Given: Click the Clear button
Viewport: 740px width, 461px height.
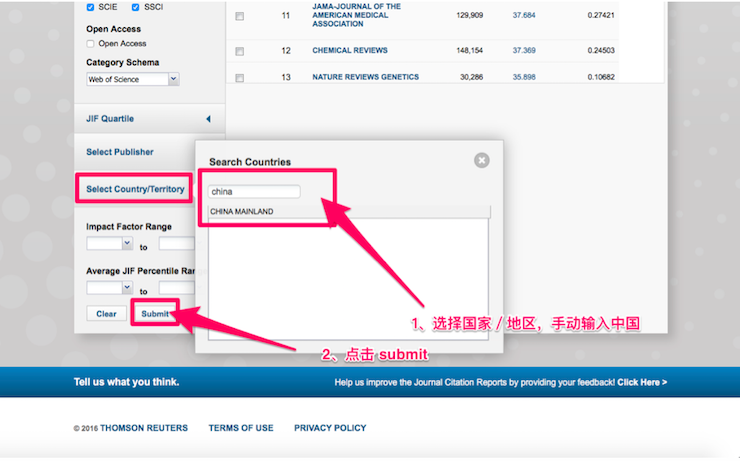Looking at the screenshot, I should click(106, 313).
